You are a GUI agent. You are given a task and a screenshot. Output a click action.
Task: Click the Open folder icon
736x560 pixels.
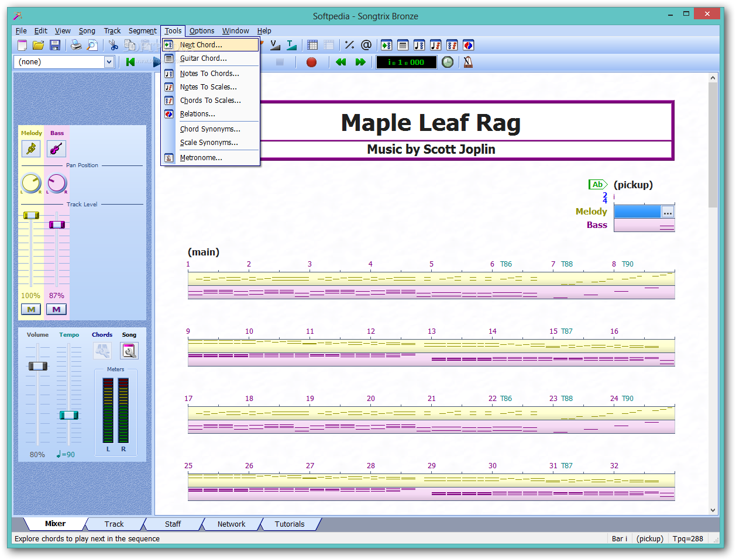(x=39, y=45)
